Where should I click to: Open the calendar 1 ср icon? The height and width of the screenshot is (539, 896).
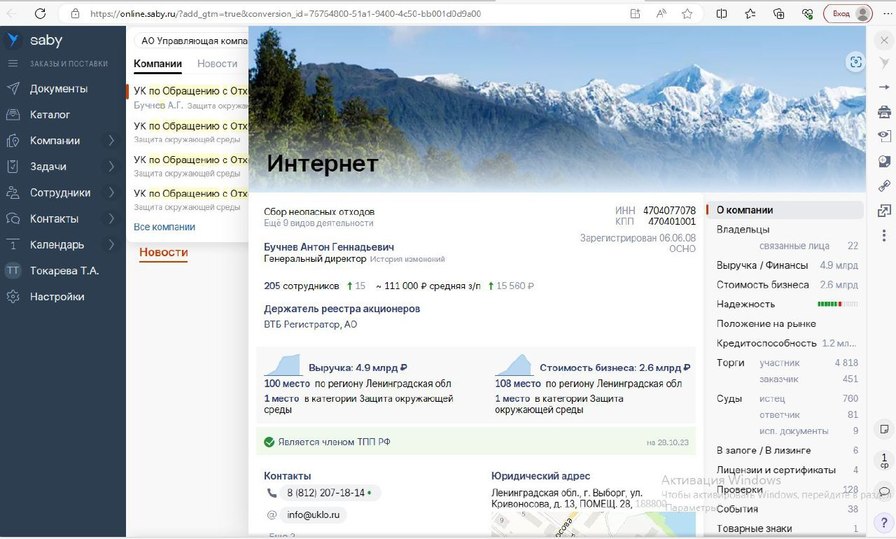pos(884,460)
